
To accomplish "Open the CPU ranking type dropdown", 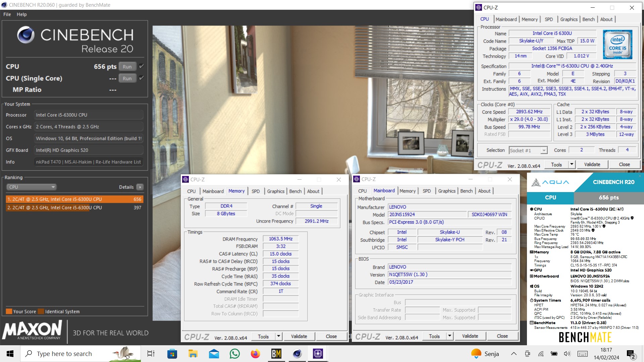I will tap(32, 187).
